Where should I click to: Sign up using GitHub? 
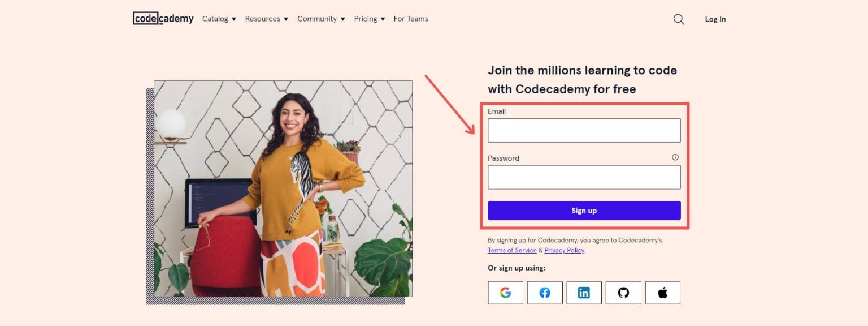pos(623,292)
